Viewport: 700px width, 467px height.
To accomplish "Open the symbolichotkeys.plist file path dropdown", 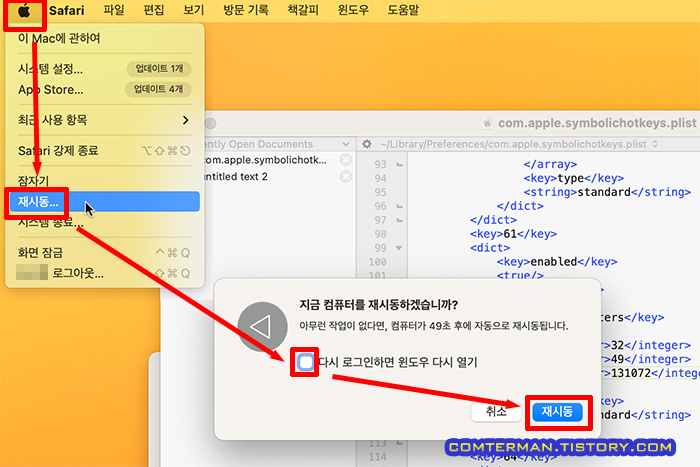I will pyautogui.click(x=519, y=144).
